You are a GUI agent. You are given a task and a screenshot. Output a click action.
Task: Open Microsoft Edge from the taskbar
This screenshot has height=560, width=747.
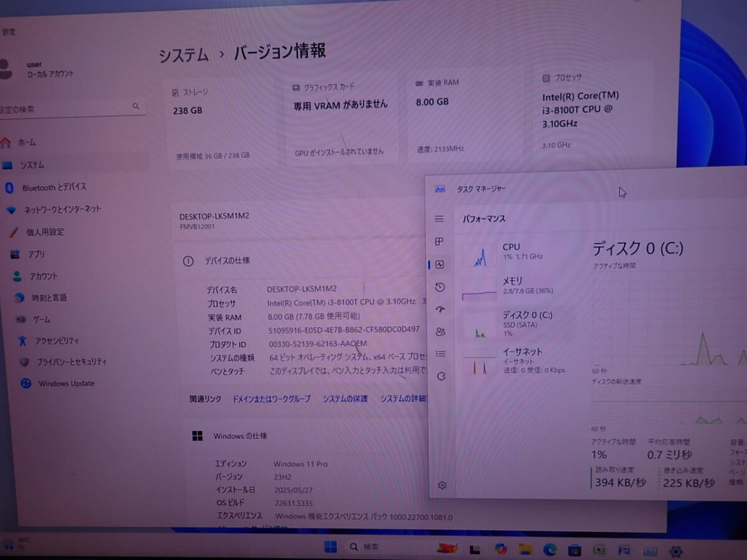pos(550,549)
